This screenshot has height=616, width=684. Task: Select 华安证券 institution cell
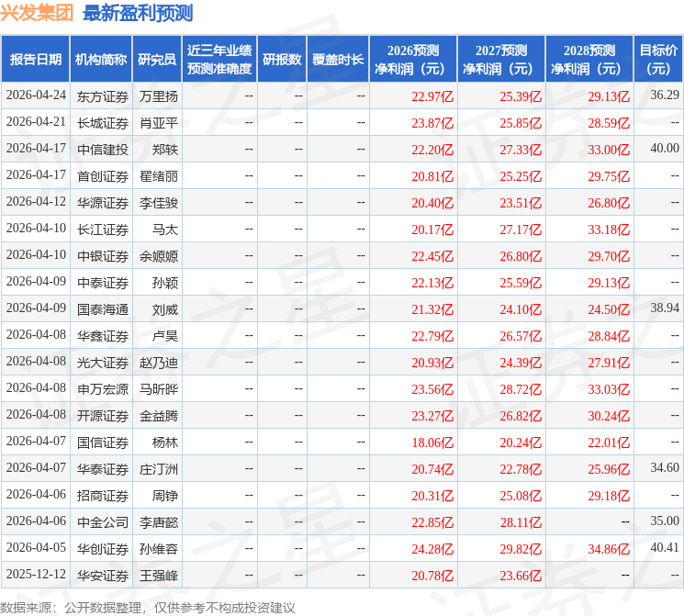click(x=103, y=576)
